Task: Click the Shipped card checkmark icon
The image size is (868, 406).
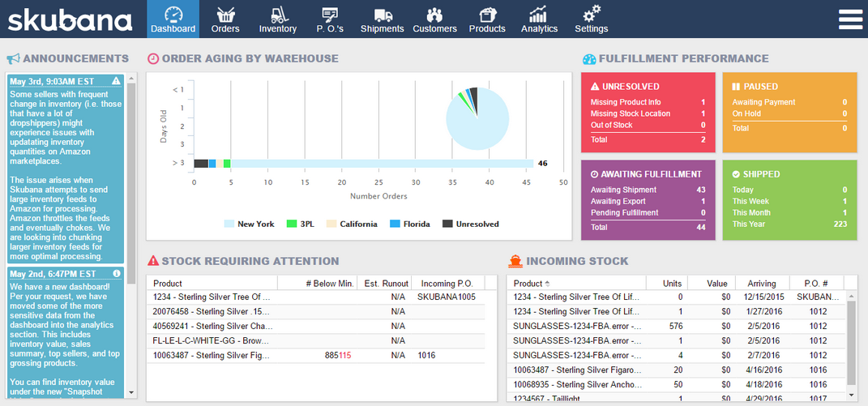Action: click(x=736, y=174)
